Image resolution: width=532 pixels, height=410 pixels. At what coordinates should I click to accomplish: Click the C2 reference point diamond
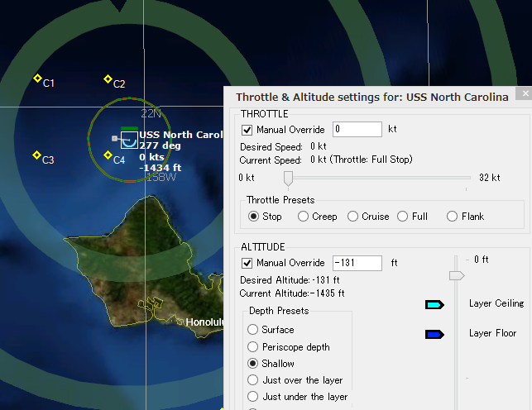[x=108, y=79]
